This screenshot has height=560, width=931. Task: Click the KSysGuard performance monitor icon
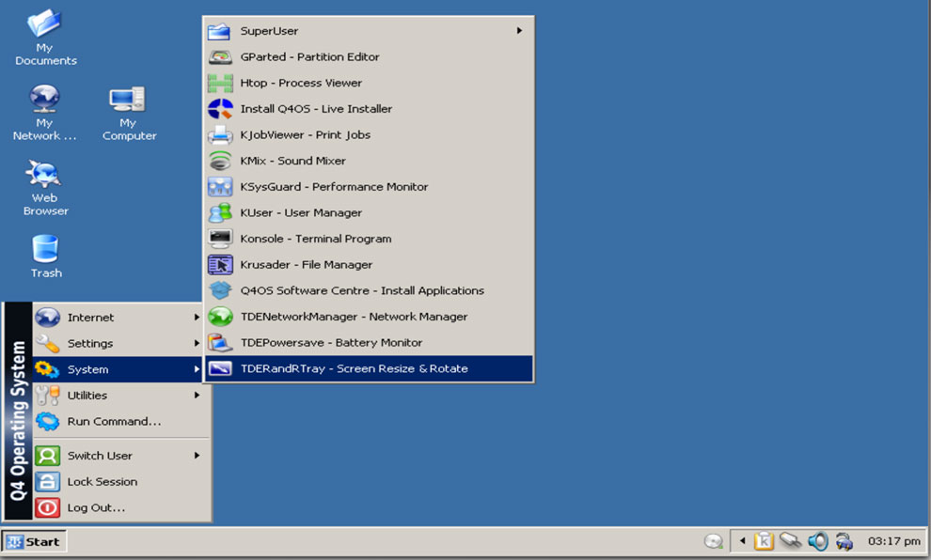(220, 187)
